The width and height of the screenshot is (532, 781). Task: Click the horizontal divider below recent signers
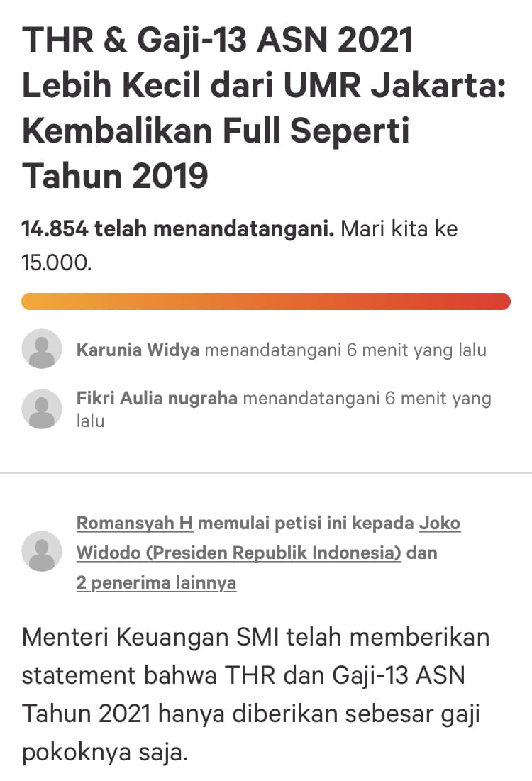coord(266,472)
